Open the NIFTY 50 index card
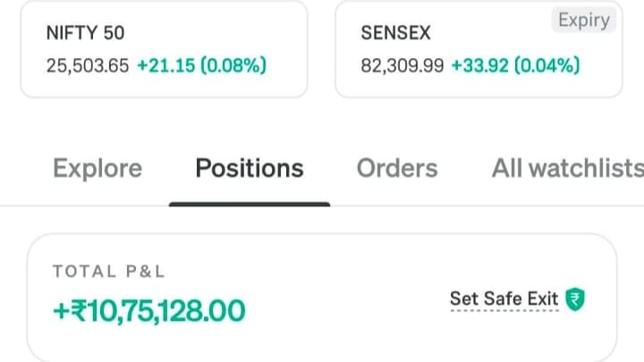The image size is (644, 362). (x=164, y=49)
